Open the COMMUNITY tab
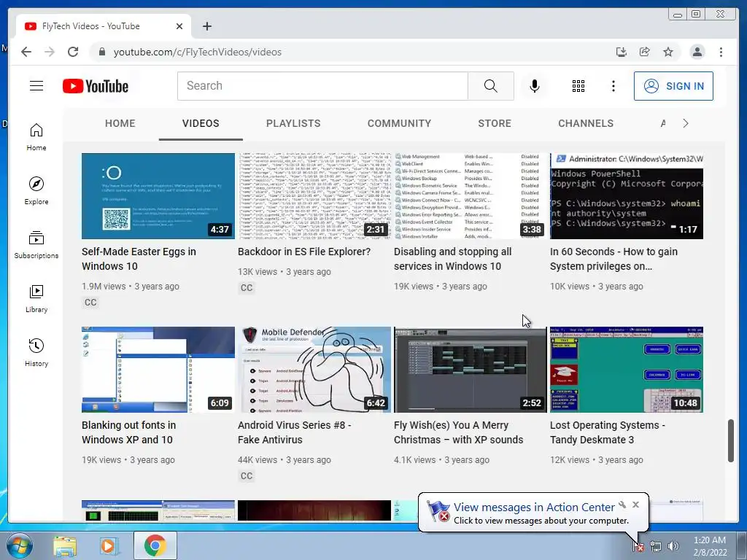 (x=399, y=123)
